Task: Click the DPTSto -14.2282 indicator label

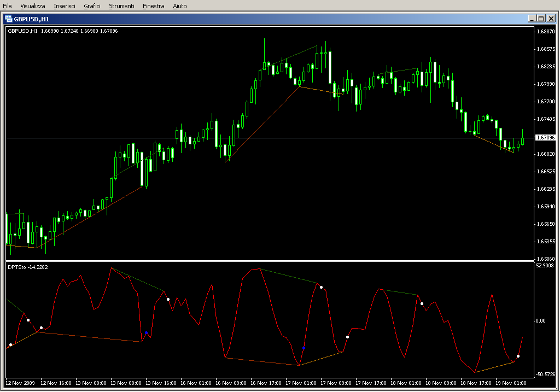Action: click(28, 267)
